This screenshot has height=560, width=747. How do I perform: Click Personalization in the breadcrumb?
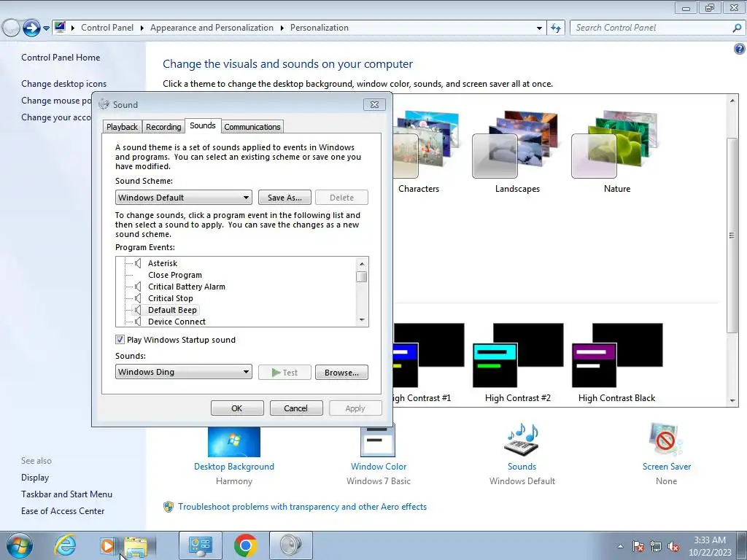[320, 28]
